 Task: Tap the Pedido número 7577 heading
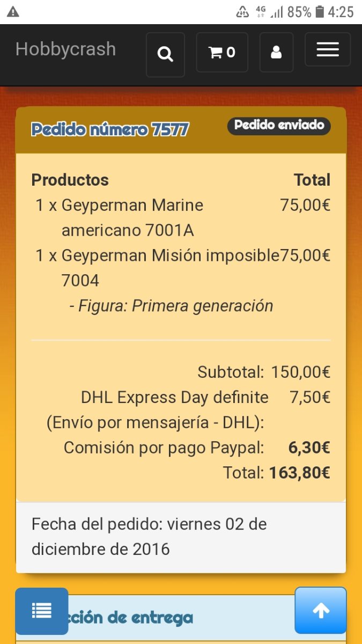tap(110, 129)
